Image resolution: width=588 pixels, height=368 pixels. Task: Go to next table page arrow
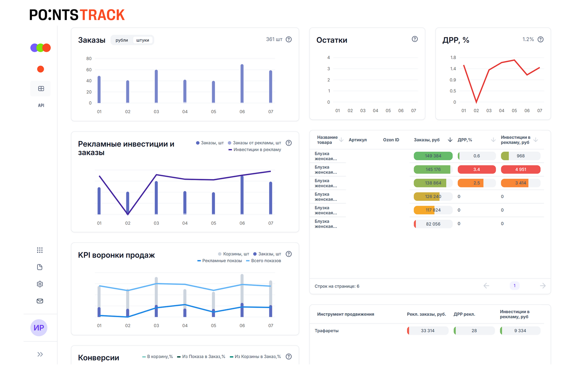[x=543, y=286]
